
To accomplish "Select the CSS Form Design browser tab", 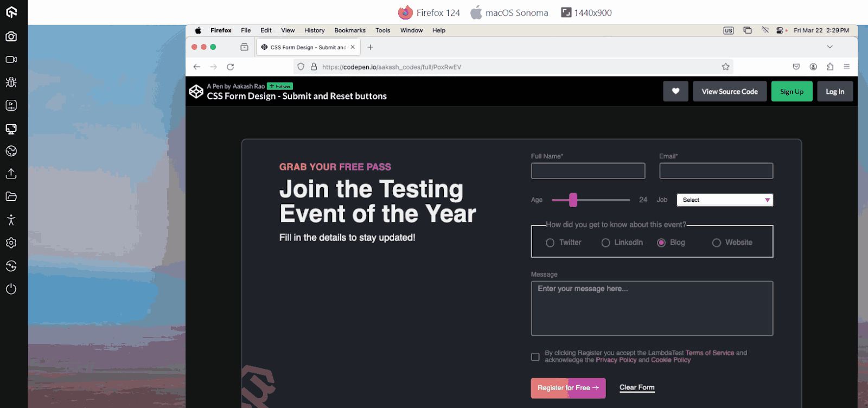I will pyautogui.click(x=308, y=47).
